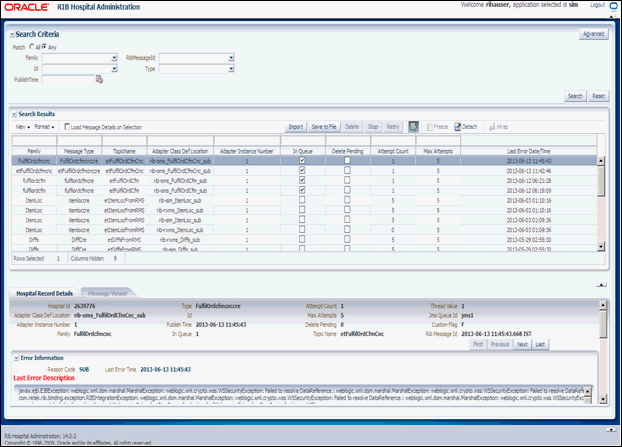Open the PublishTime calendar picker icon
The height and width of the screenshot is (447, 622).
(99, 79)
